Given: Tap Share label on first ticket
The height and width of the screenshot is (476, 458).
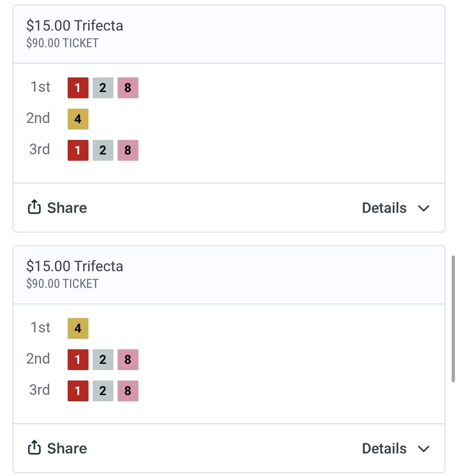Looking at the screenshot, I should [67, 208].
